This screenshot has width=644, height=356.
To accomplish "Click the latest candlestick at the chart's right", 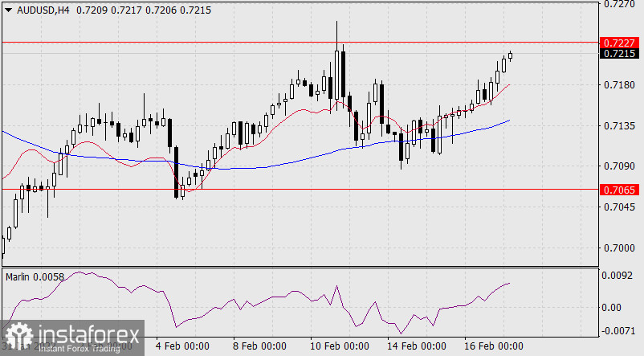I will (x=510, y=55).
